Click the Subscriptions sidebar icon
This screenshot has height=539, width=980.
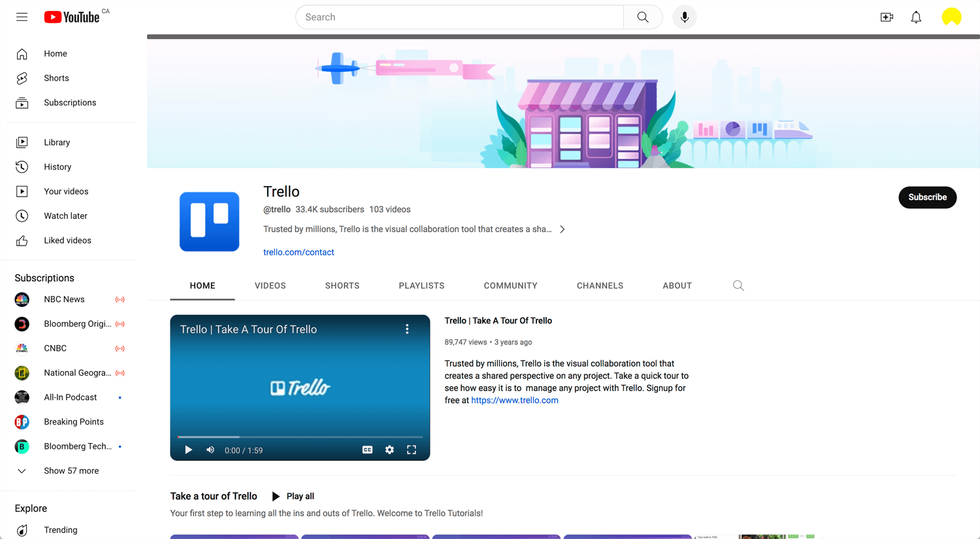[x=22, y=103]
